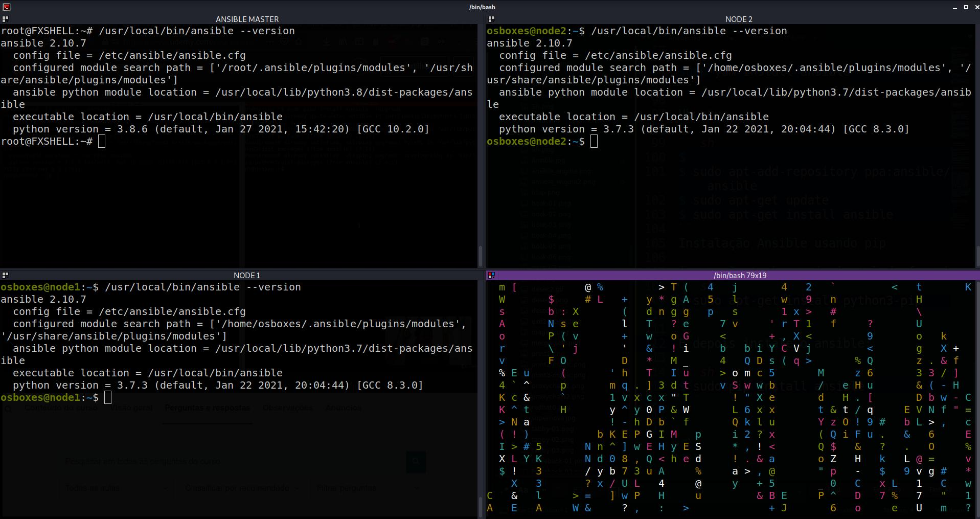Screen dimensions: 980x519
Task: Click 'config file' line in ANSIBLE MASTER pane
Action: pyautogui.click(x=129, y=55)
